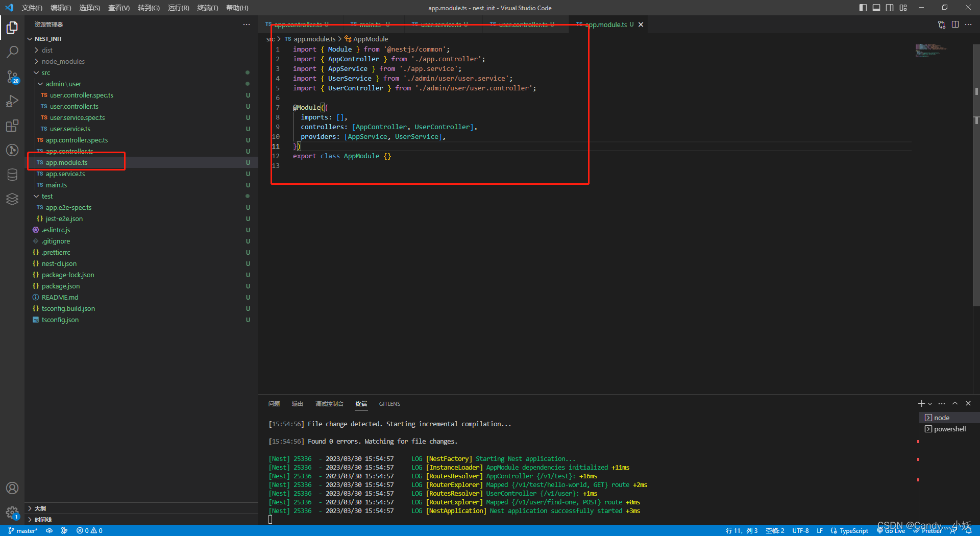Click the master branch indicator
This screenshot has height=536, width=980.
[x=22, y=530]
